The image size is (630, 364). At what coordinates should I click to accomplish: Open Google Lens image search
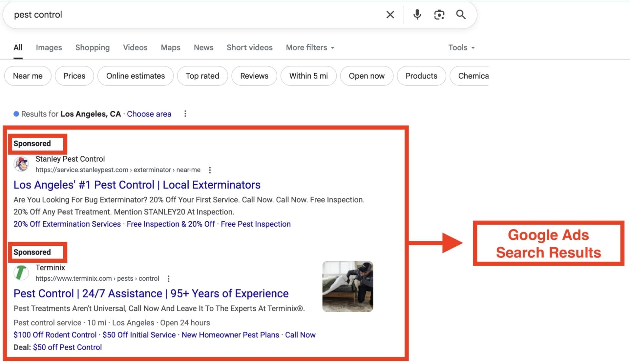[439, 14]
